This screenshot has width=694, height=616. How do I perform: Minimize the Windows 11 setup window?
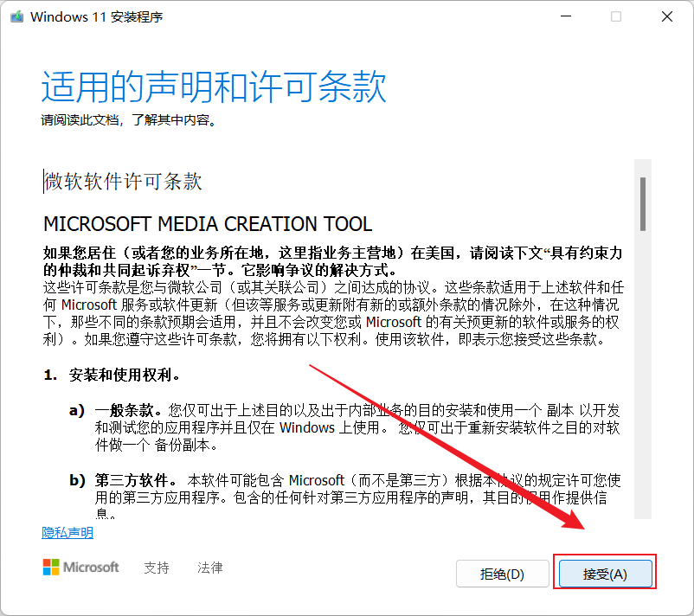click(x=566, y=16)
